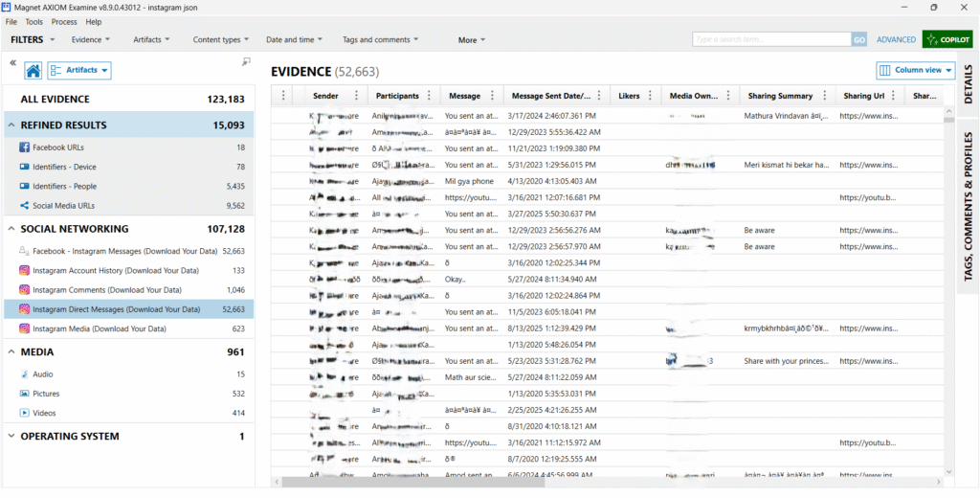Open the Artifacts explorer dropdown
This screenshot has width=980, height=498.
click(x=79, y=70)
